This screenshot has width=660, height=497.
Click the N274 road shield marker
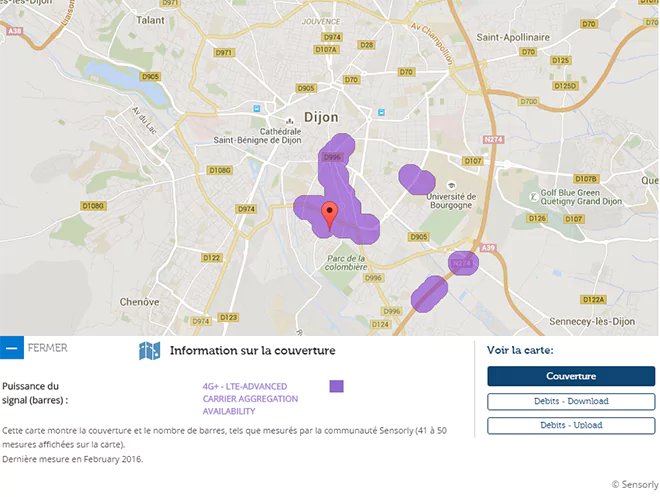(x=461, y=263)
